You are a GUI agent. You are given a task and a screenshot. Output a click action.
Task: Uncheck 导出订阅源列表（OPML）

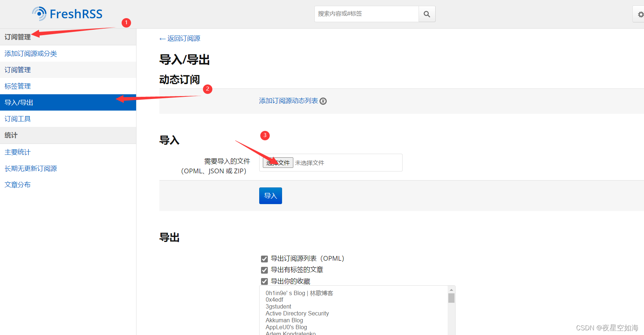point(264,259)
